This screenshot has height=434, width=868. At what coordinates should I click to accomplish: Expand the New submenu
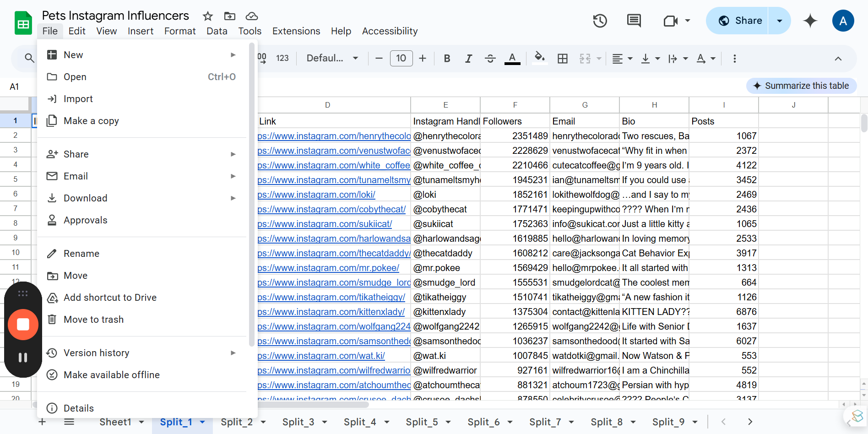233,55
